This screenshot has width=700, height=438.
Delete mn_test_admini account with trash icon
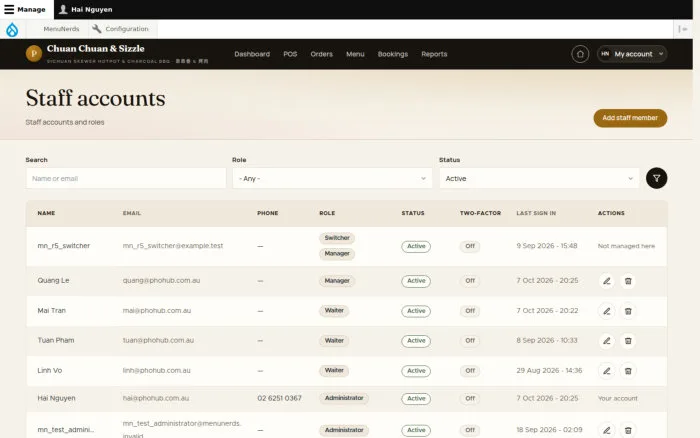pos(628,430)
